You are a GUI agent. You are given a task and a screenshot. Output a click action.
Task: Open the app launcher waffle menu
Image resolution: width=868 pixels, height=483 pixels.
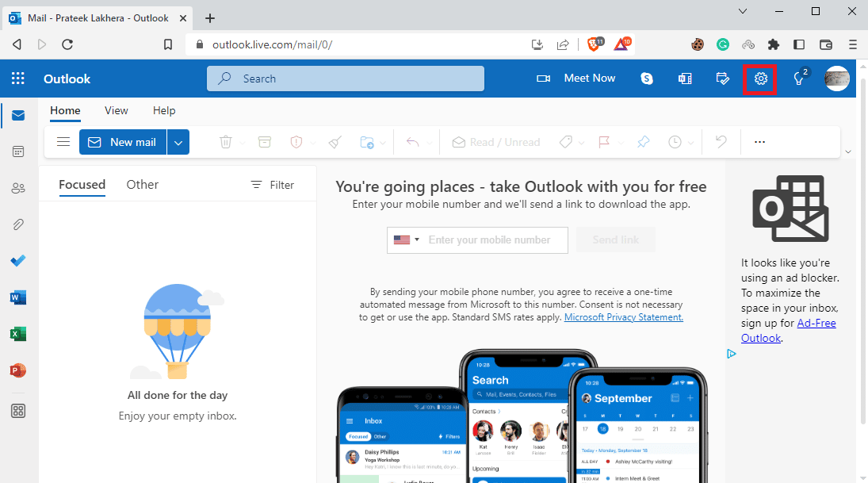click(17, 79)
